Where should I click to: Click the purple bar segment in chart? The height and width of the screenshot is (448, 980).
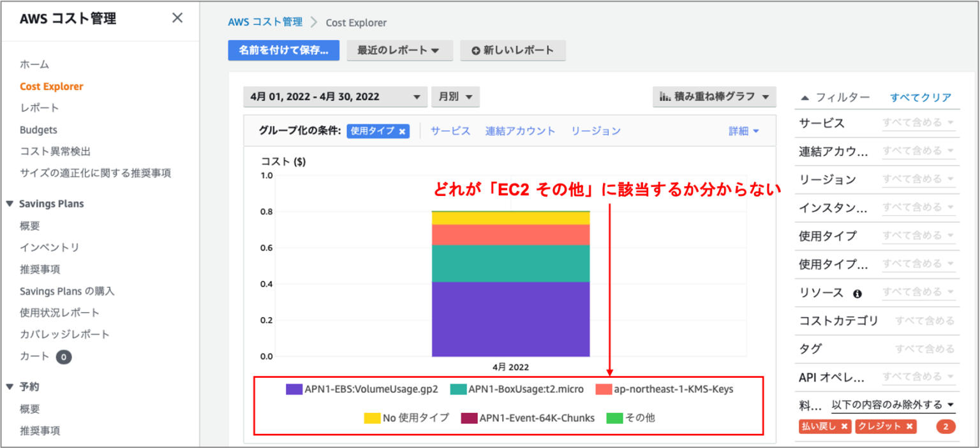point(510,319)
